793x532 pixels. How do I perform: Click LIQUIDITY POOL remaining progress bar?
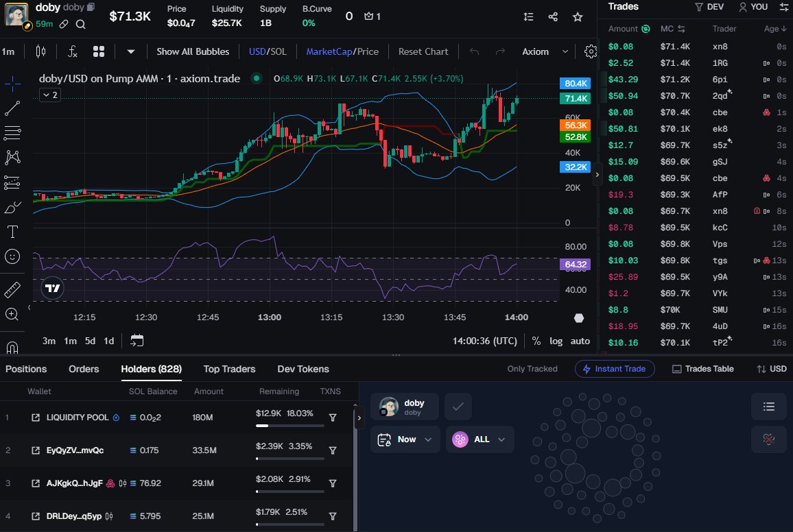point(289,426)
